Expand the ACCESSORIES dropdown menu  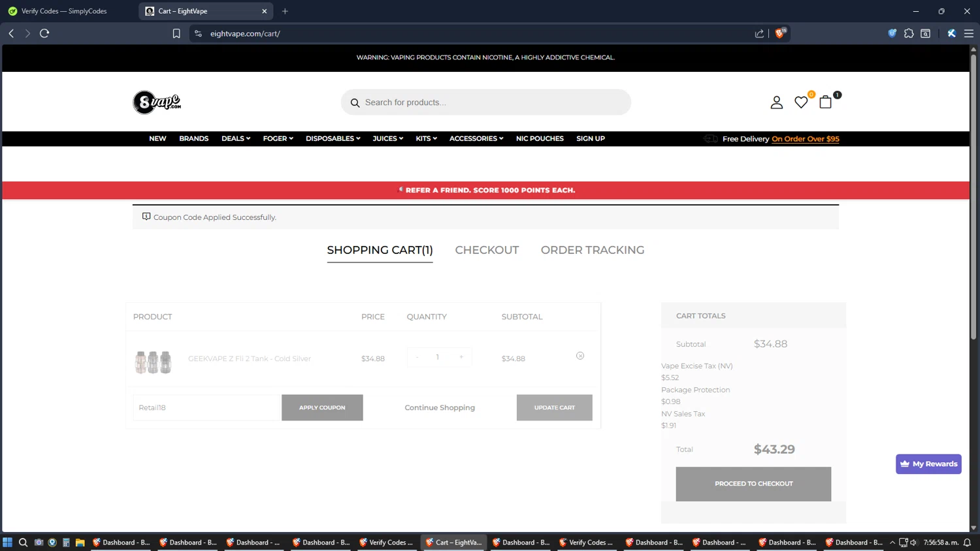(x=476, y=138)
